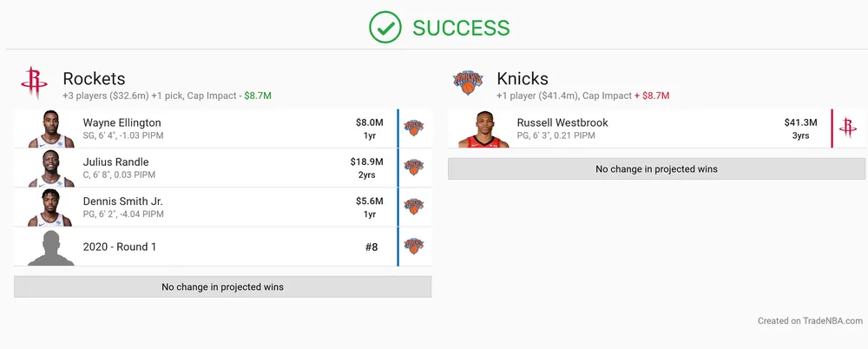Click the green success checkmark icon
This screenshot has height=349, width=868.
(x=385, y=27)
